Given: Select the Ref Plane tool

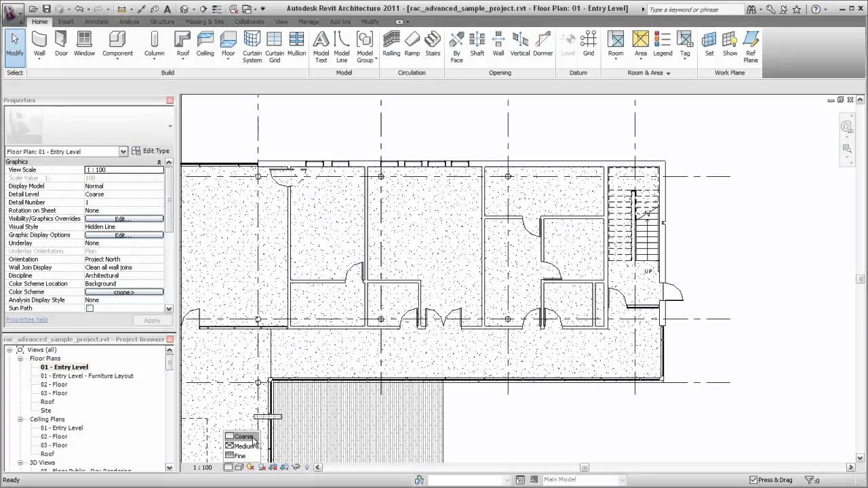Looking at the screenshot, I should 751,47.
